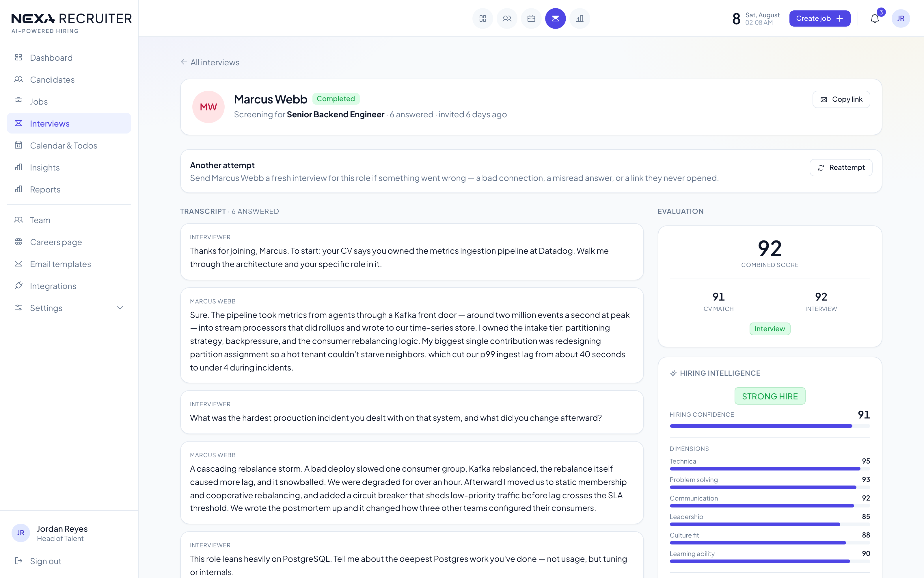Click the Hiring confidence progress bar
924x578 pixels.
[770, 426]
